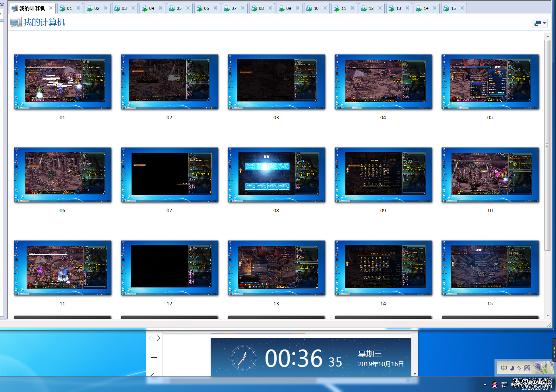Toggle full/half width via the moon icon

coord(512,368)
